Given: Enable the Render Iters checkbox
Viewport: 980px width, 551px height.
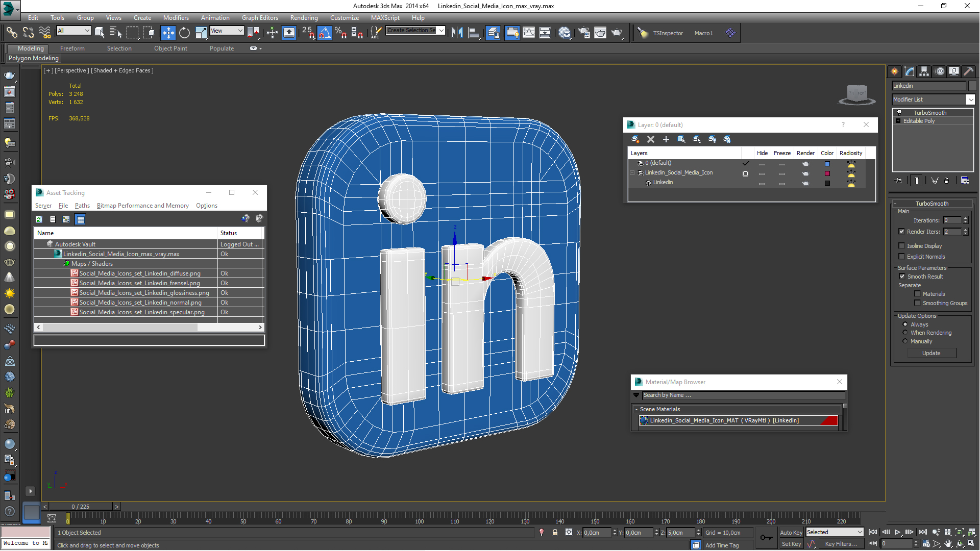Looking at the screenshot, I should 902,232.
